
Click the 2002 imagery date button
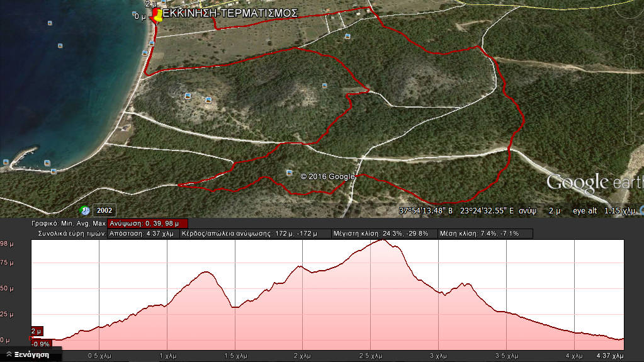[x=104, y=210]
